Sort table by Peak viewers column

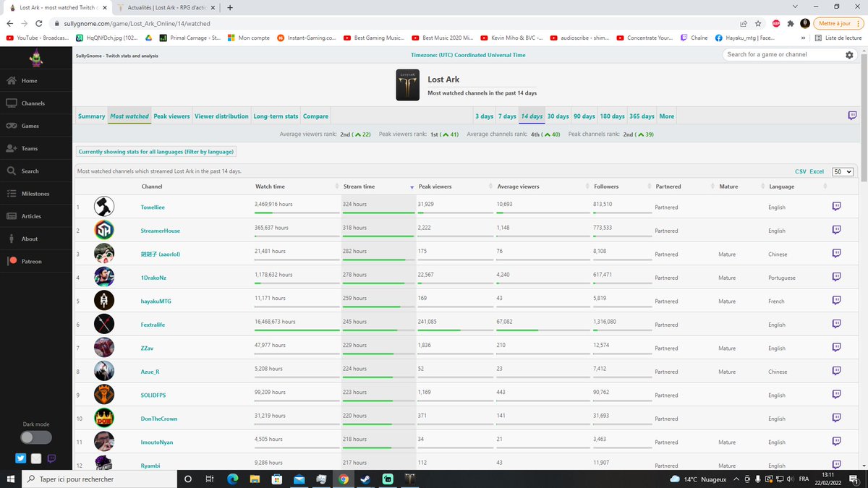(x=455, y=187)
